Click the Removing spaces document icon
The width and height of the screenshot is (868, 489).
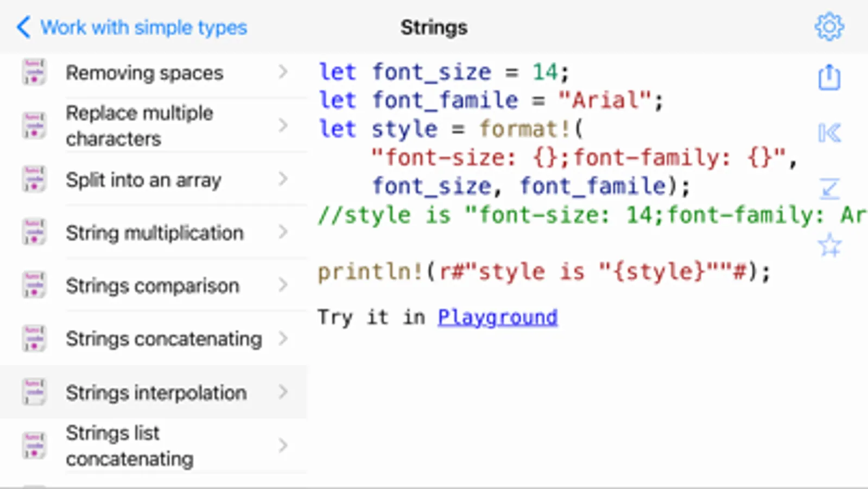tap(34, 72)
